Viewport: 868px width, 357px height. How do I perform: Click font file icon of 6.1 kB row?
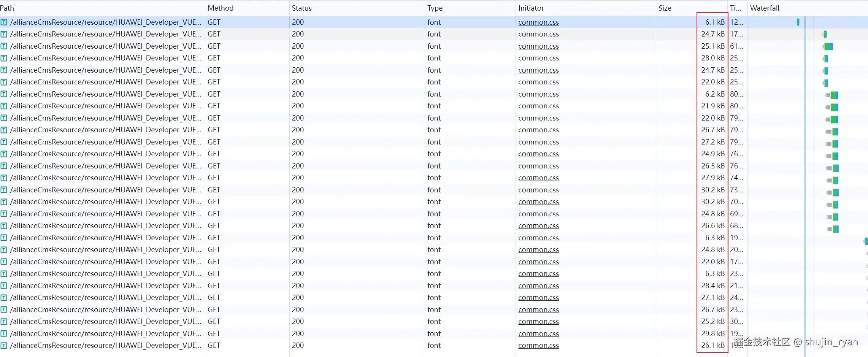point(4,22)
